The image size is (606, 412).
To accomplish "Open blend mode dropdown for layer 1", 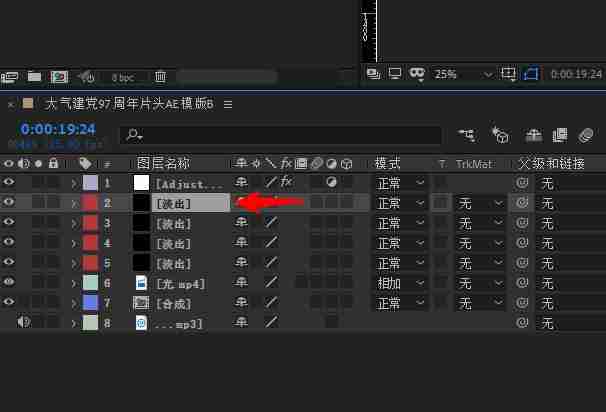I will click(x=400, y=183).
